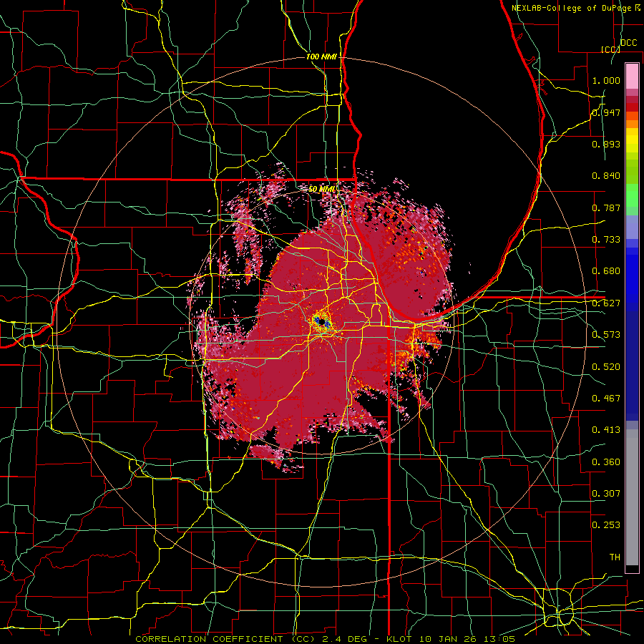Screen dimensions: 644x644
Task: Click the DCC label above the color scale
Action: tap(628, 43)
